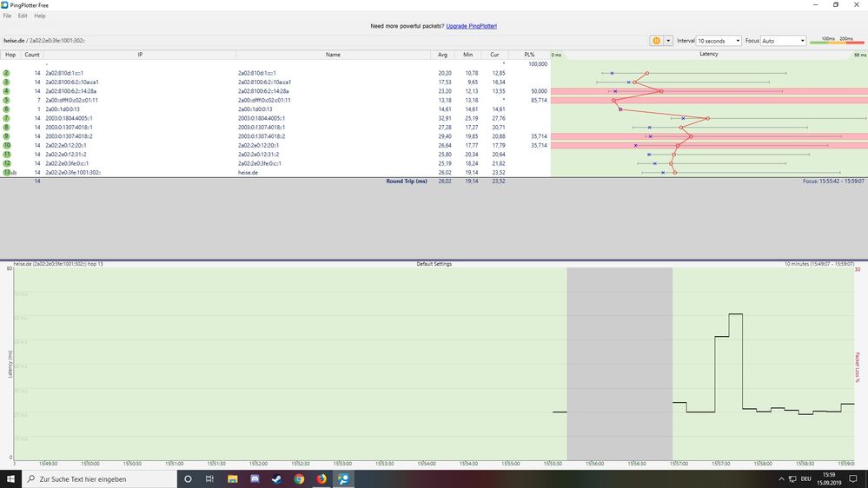868x488 pixels.
Task: Open Google Chrome from taskbar
Action: [299, 478]
